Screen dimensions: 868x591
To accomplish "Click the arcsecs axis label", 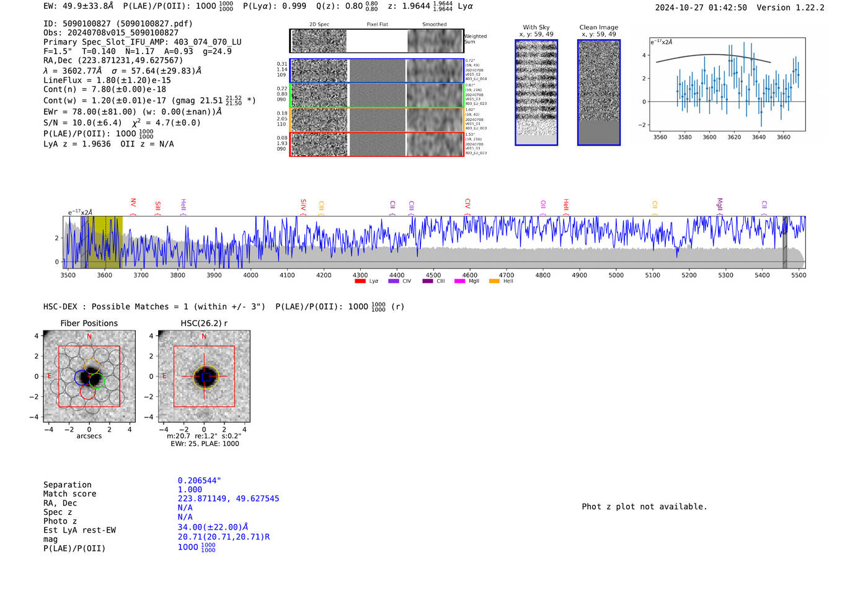I will 89,436.
